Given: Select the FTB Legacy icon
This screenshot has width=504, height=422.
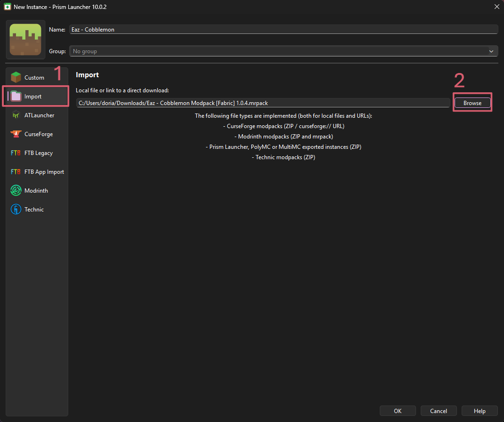Looking at the screenshot, I should (16, 152).
